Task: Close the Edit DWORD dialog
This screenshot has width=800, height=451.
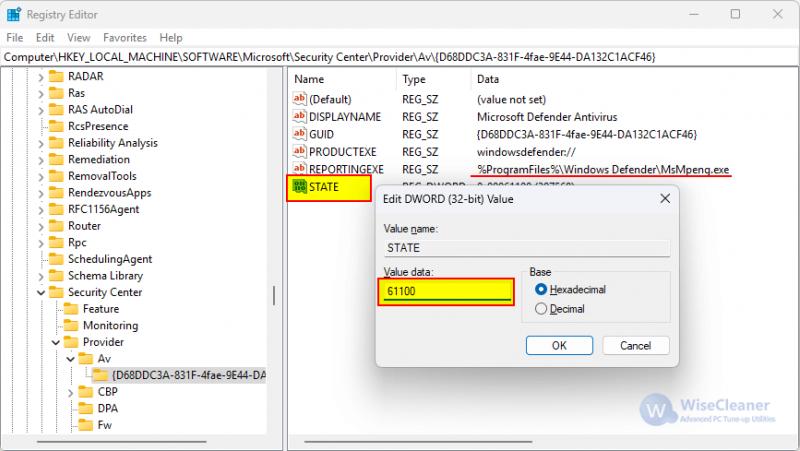Action: click(x=665, y=198)
